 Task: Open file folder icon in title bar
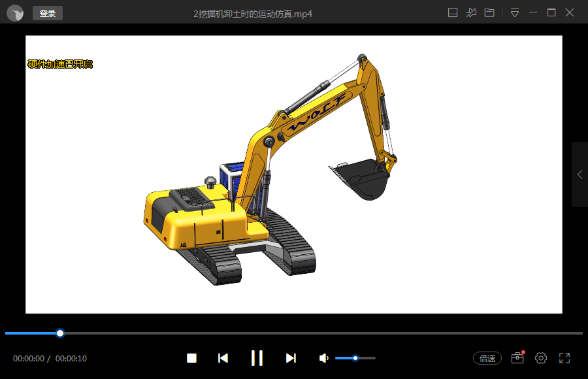(489, 13)
